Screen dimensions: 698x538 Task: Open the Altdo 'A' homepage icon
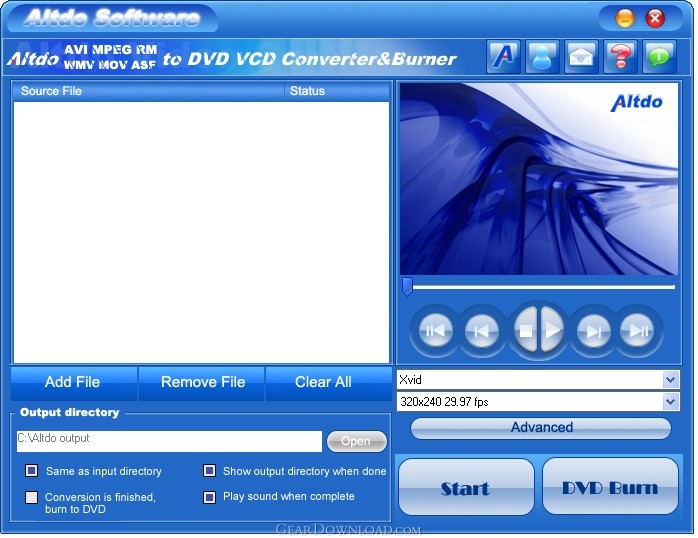pos(503,57)
